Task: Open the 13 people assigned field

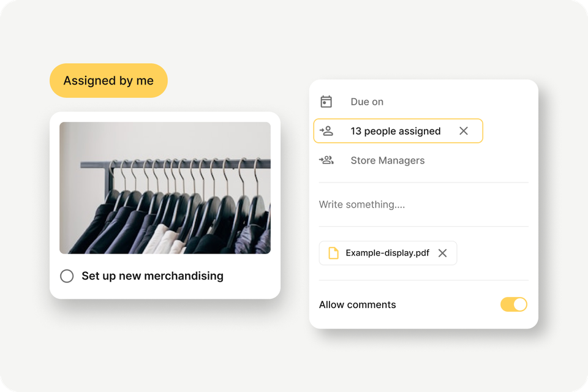Action: [398, 131]
